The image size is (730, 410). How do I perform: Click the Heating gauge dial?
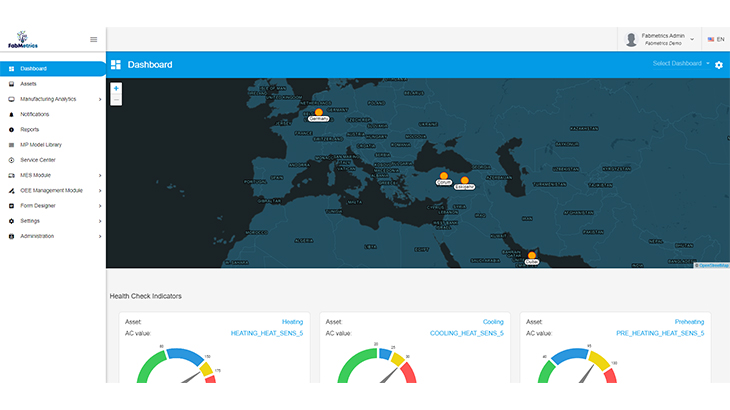click(177, 366)
